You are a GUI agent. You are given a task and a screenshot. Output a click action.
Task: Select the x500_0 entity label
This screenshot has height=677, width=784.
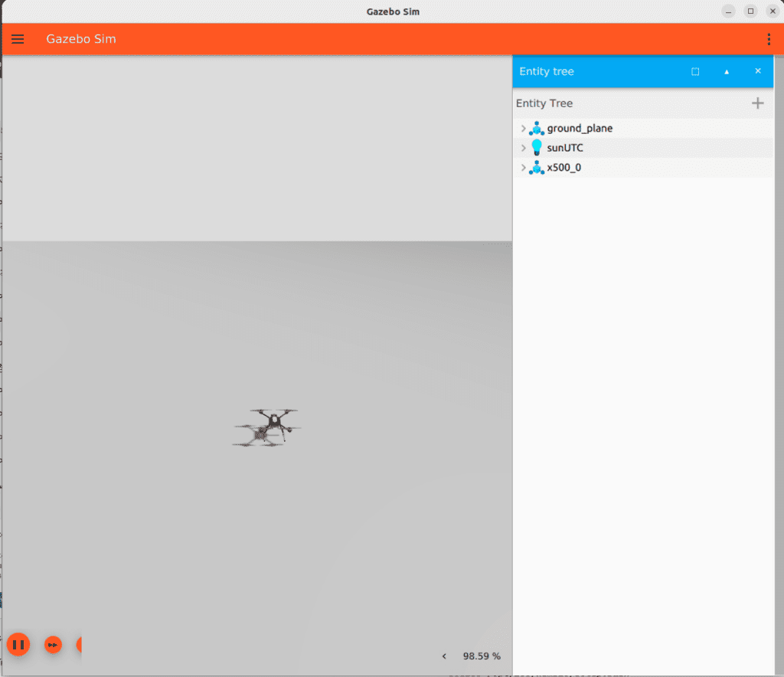point(563,168)
